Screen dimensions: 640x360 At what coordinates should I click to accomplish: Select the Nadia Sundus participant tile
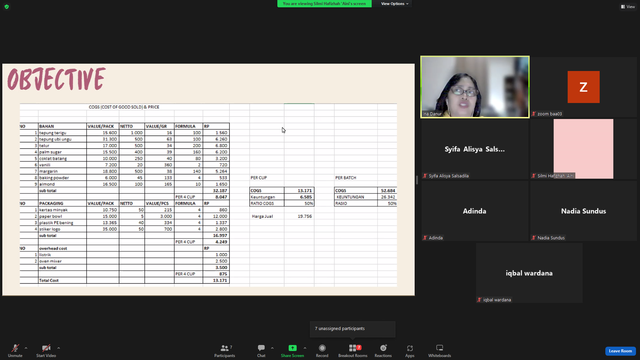[x=583, y=211]
